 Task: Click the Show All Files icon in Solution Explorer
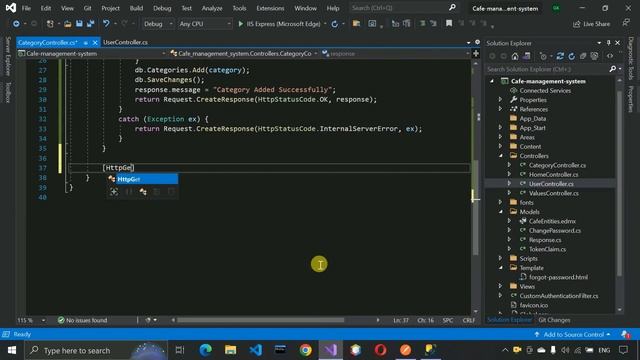[594, 56]
